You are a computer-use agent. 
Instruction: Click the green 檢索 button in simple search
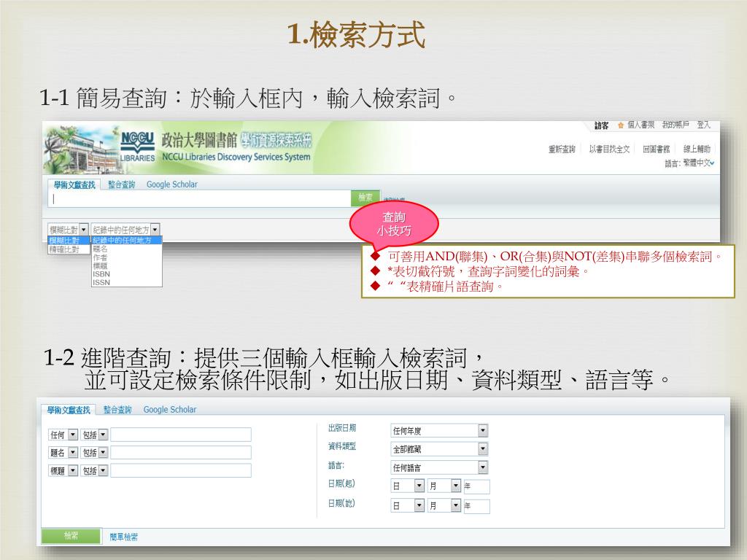tap(365, 198)
